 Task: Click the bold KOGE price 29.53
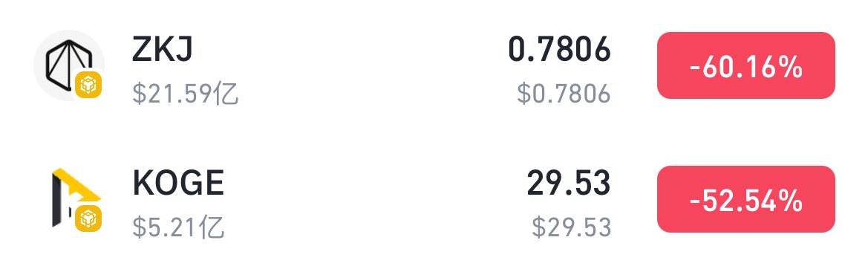pyautogui.click(x=569, y=183)
